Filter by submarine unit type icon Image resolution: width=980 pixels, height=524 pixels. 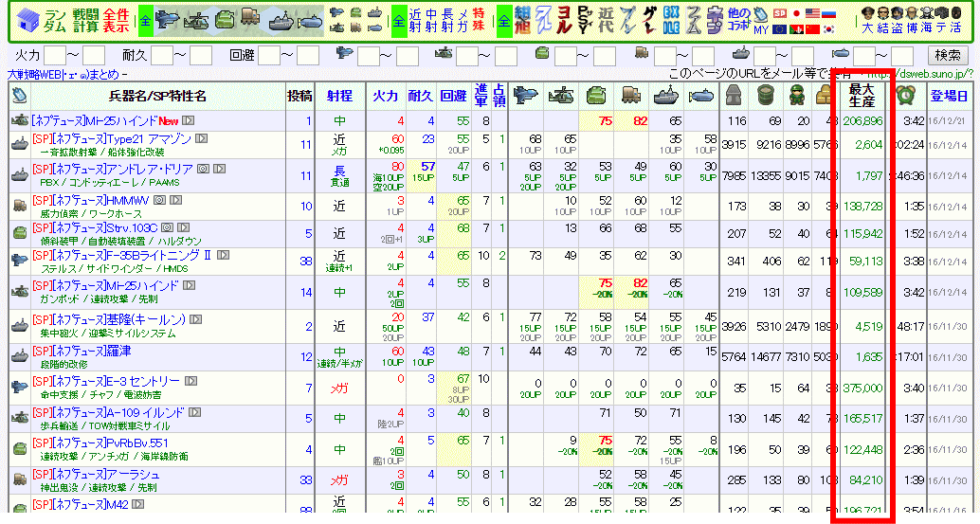click(310, 23)
